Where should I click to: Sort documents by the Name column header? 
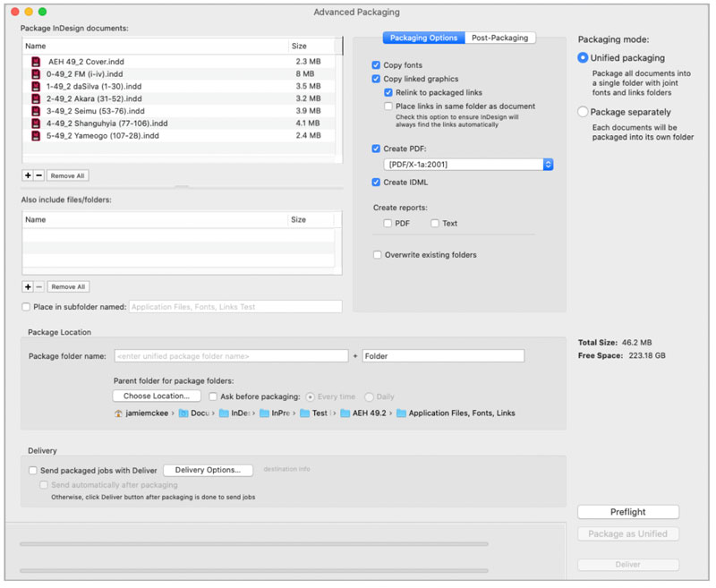pos(155,47)
